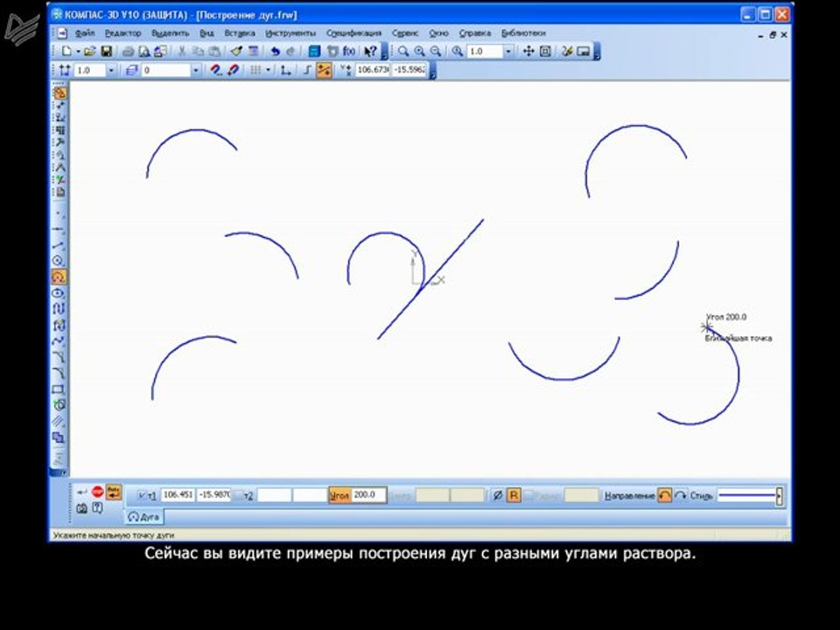The height and width of the screenshot is (630, 840).
Task: Click the Print icon in the toolbar
Action: tap(128, 52)
